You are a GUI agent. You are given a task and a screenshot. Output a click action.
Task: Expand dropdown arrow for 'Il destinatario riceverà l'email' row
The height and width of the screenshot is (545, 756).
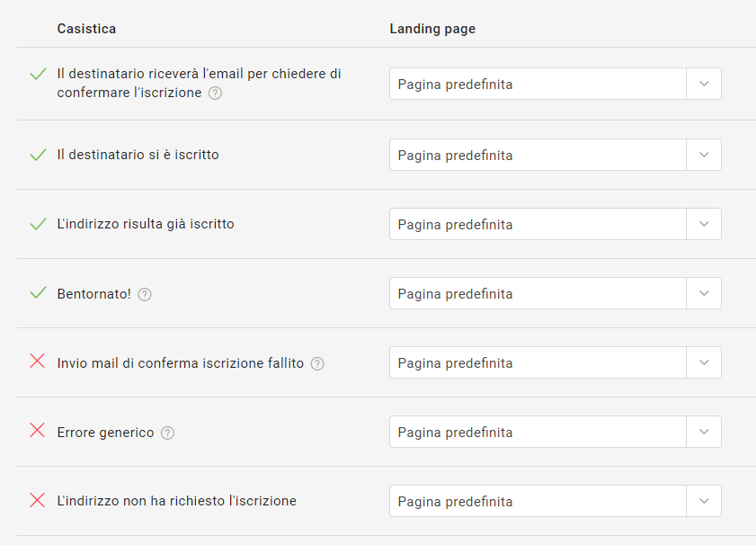704,84
